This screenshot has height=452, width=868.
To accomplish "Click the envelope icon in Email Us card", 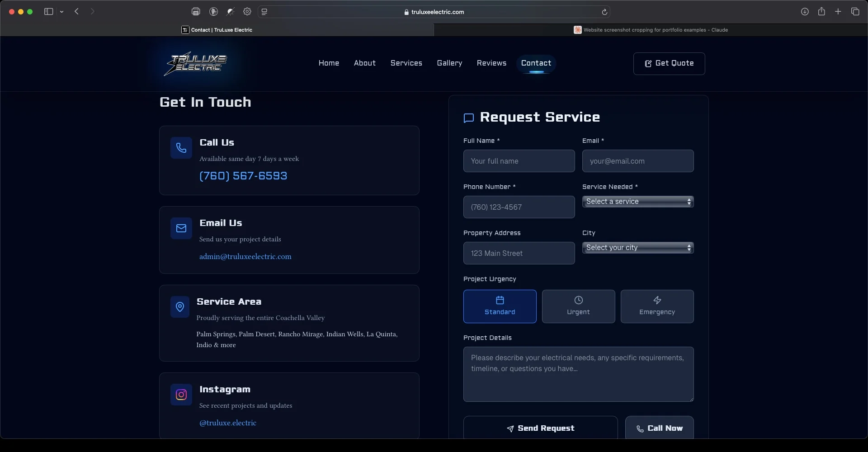I will pyautogui.click(x=181, y=228).
